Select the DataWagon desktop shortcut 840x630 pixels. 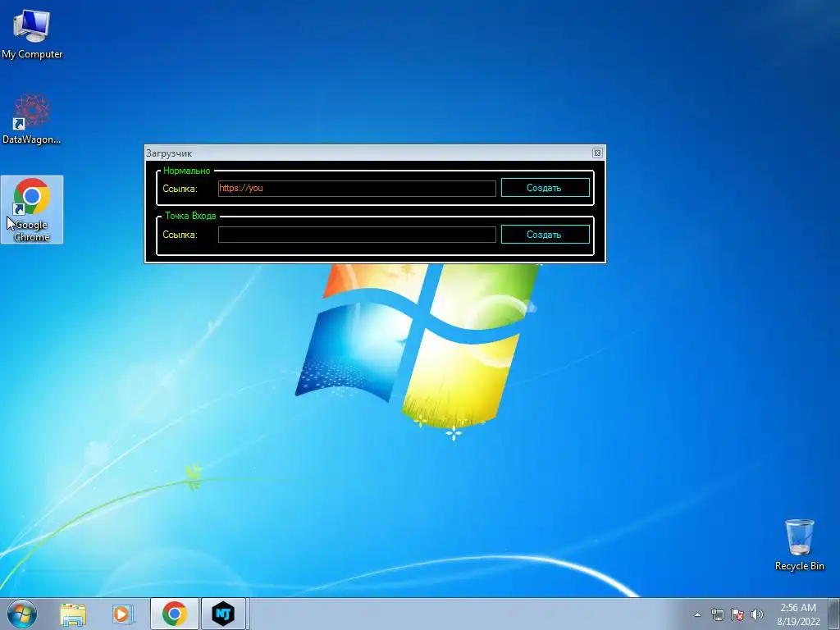pos(32,120)
